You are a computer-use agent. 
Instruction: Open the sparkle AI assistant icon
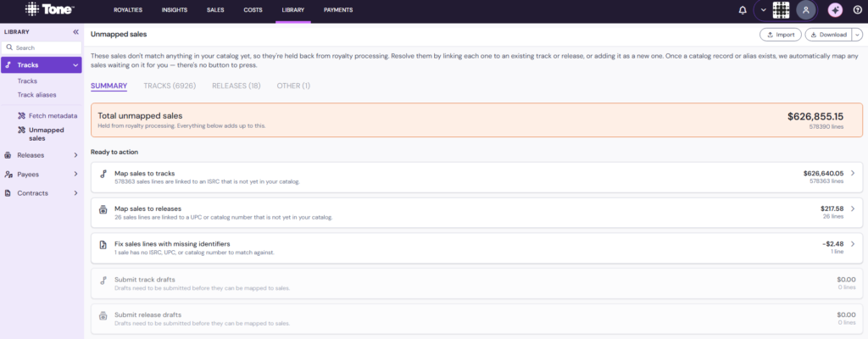tap(835, 10)
